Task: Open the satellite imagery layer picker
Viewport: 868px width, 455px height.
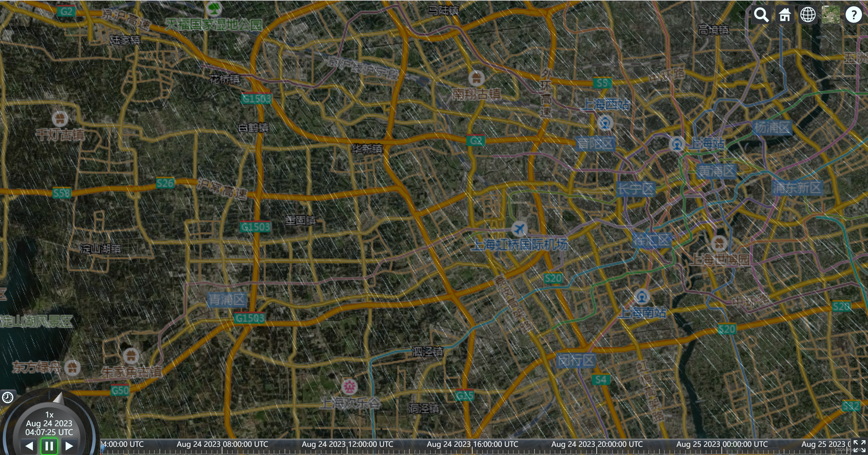Action: click(831, 15)
